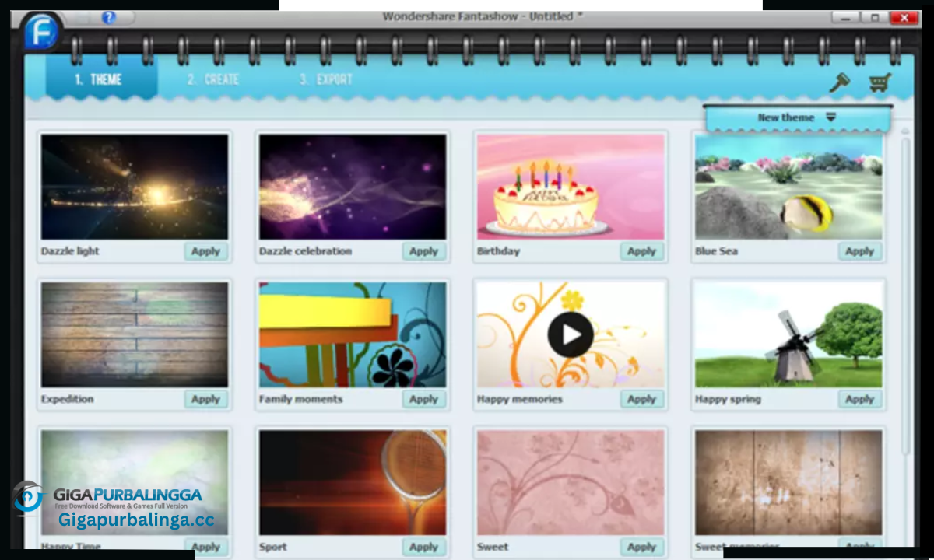Select the Birthday cake thumbnail

(571, 187)
